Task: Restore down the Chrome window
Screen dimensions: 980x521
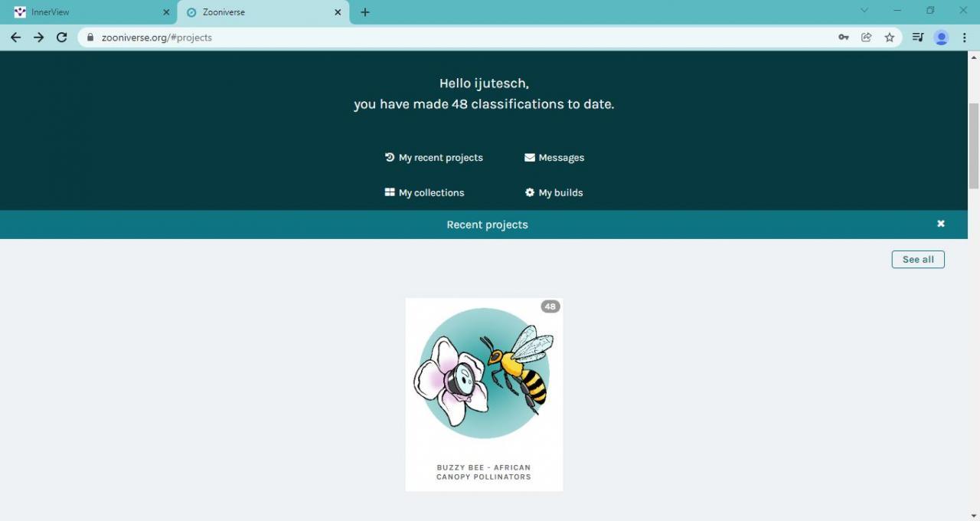Action: pos(930,11)
